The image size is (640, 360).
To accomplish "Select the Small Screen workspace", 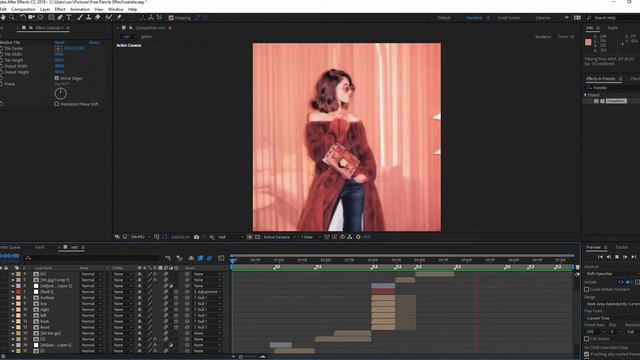I will coord(509,18).
